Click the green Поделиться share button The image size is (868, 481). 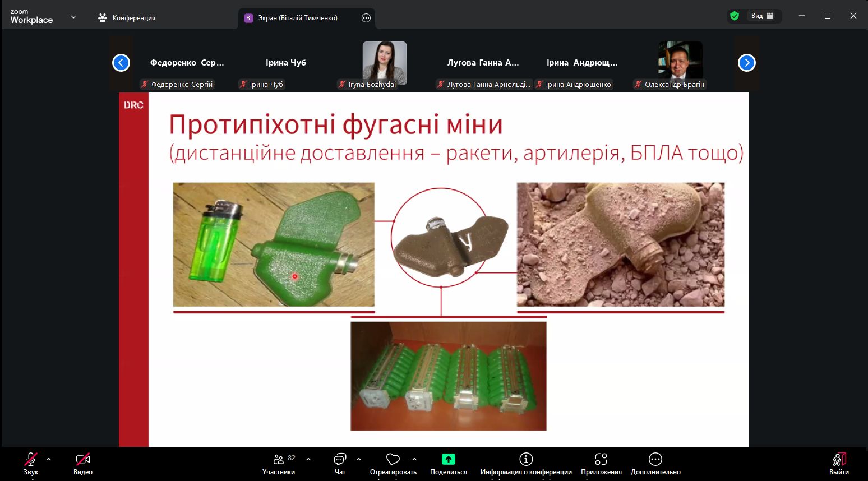[x=448, y=460]
